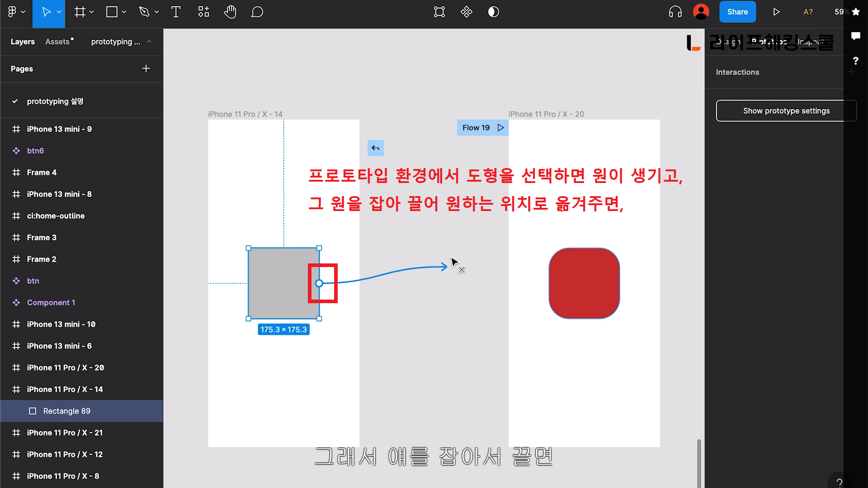Toggle the mask contrast icon
This screenshot has width=868, height=488.
coord(493,12)
